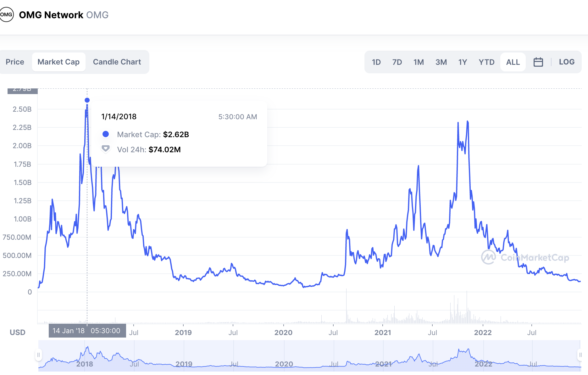Choose the 3M time range
This screenshot has width=588, height=375.
441,62
